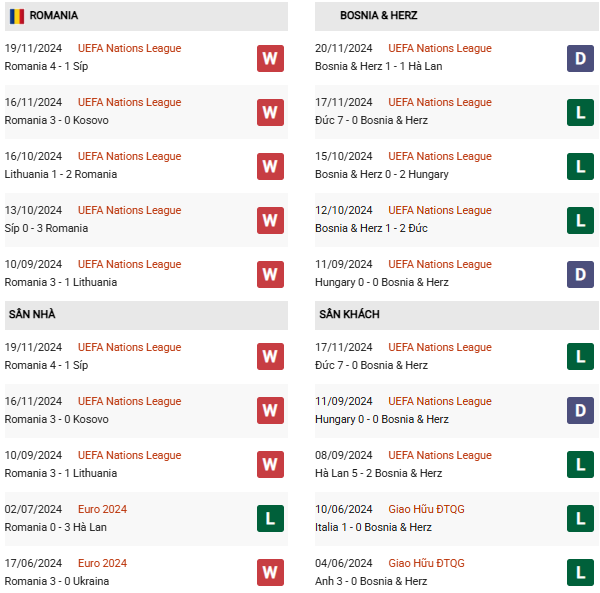Click W badge for Romania 3-0 Ukraina
Viewport: 600px width, 593px height.
click(270, 572)
